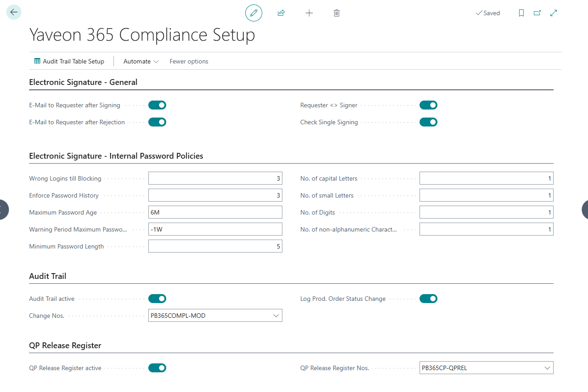Screen dimensions: 588x392
Task: Click the bookmark icon
Action: 521,13
